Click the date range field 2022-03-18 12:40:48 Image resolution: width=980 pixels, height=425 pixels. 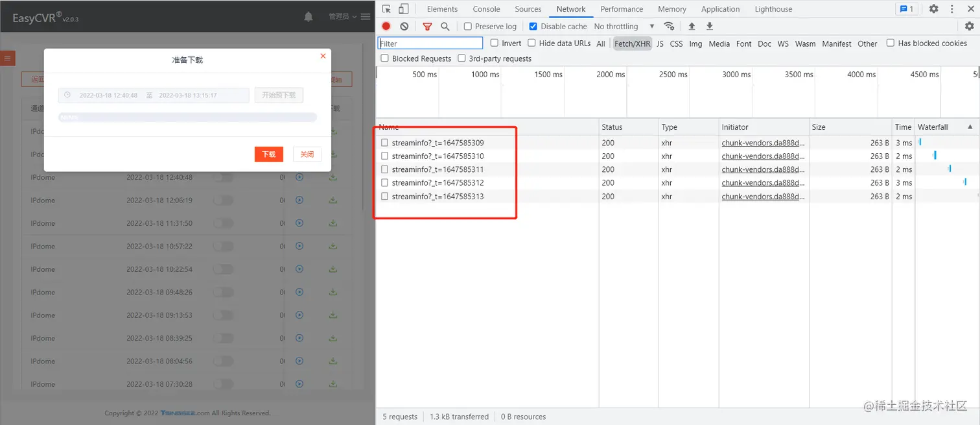154,95
